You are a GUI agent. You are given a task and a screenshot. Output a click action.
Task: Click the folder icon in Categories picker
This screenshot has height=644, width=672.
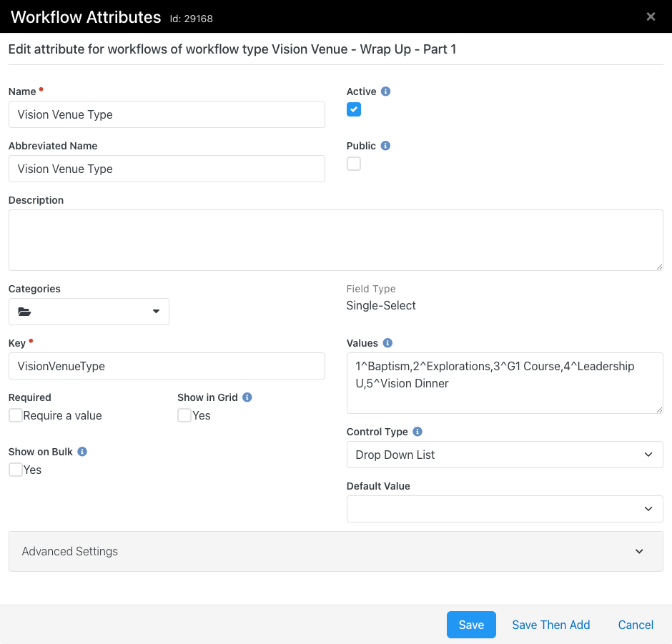(24, 312)
